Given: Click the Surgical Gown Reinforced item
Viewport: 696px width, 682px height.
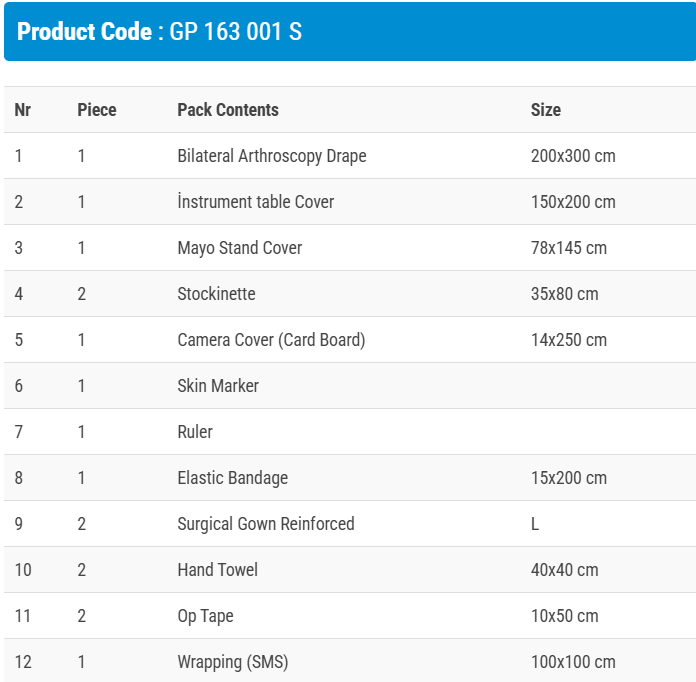Looking at the screenshot, I should pos(266,524).
